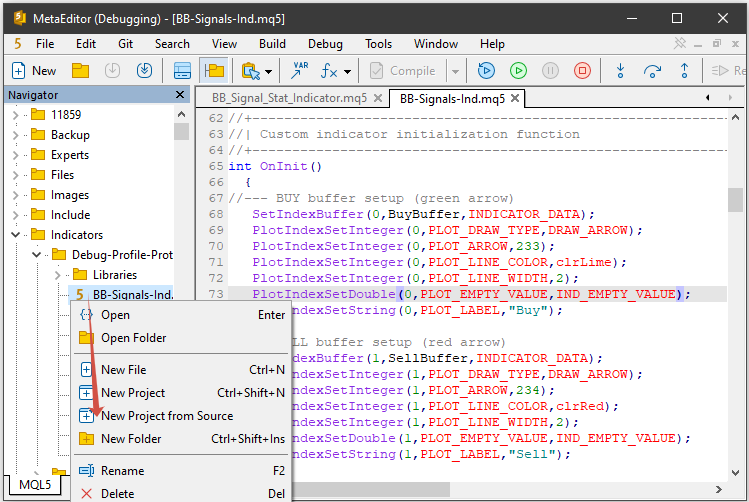
Task: Click the red stop debugging icon
Action: 582,71
